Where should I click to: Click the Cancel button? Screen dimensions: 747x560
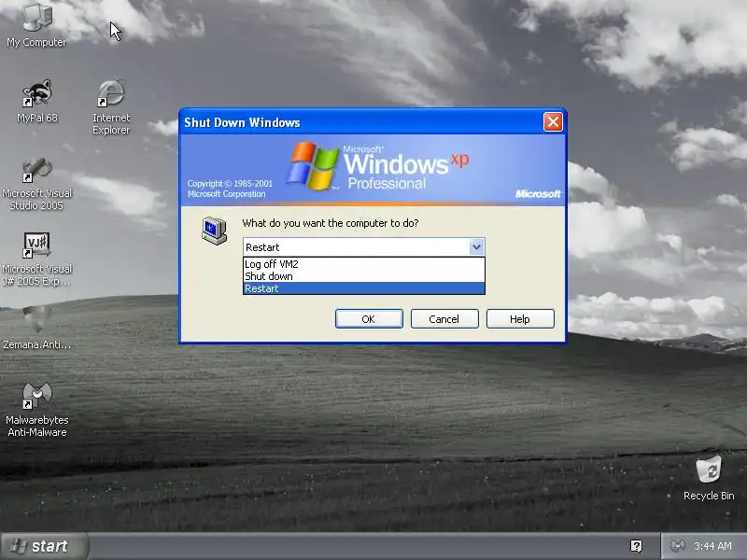[x=444, y=319]
